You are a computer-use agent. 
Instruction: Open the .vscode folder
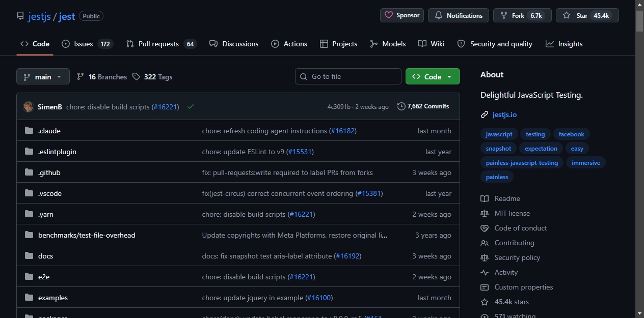(x=50, y=193)
